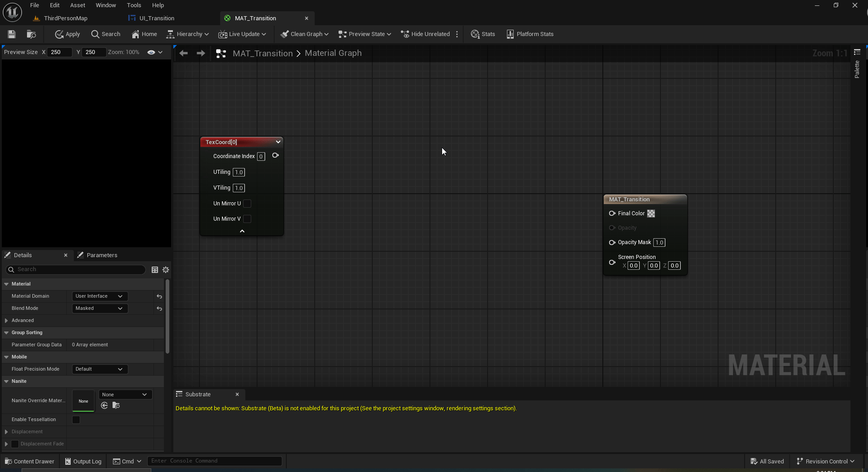The width and height of the screenshot is (868, 472).
Task: Navigate forward in the graph history
Action: (201, 53)
